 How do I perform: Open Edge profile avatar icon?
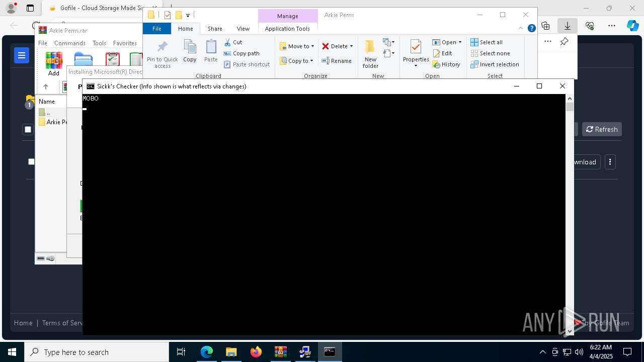coord(11,8)
